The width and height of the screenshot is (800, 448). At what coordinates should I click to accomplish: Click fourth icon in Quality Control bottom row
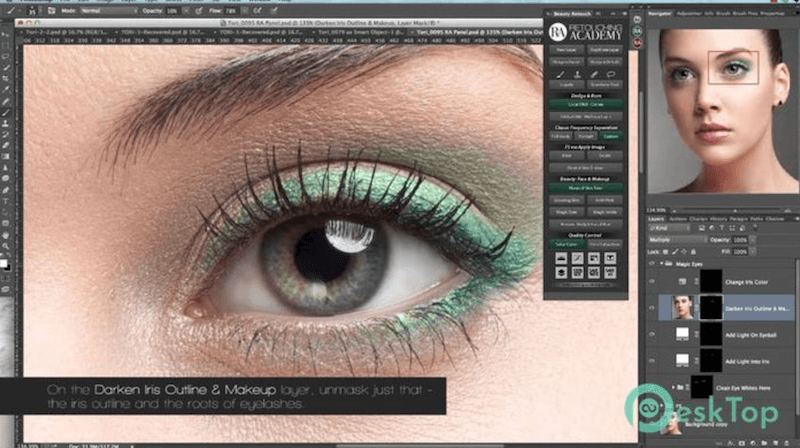coord(610,273)
